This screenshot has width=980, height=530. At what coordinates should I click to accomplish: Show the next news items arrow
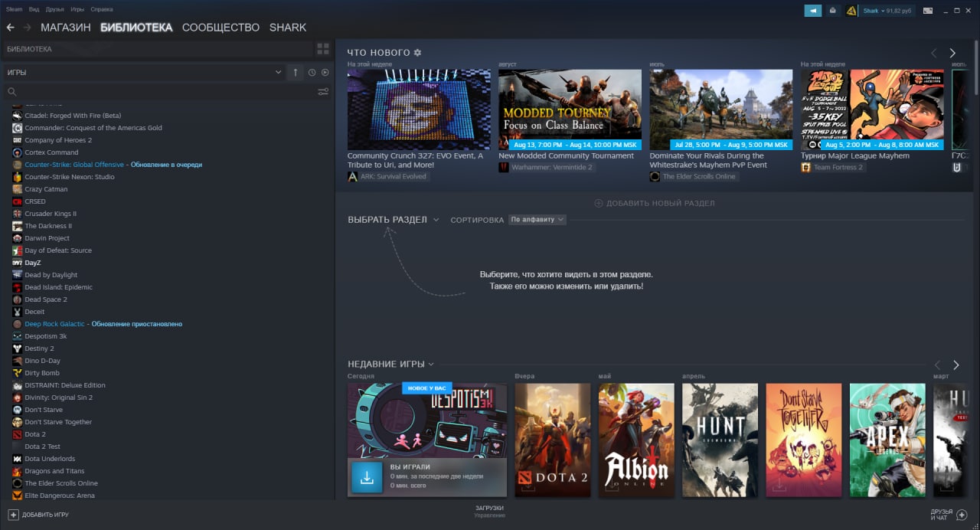952,53
